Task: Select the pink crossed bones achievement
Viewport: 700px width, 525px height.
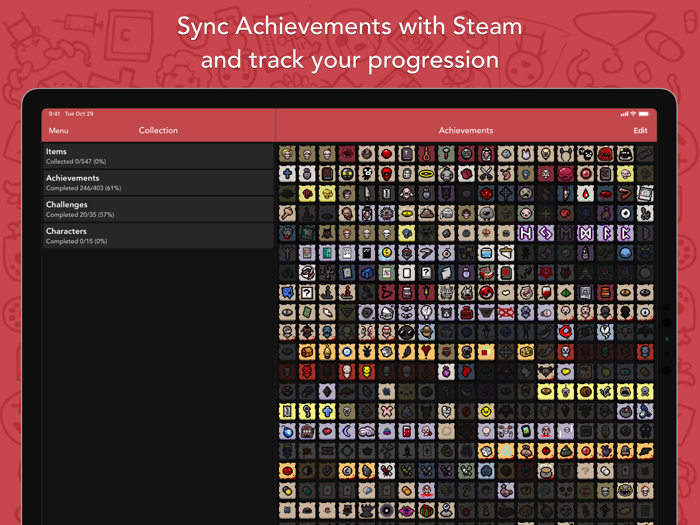Action: tap(387, 411)
